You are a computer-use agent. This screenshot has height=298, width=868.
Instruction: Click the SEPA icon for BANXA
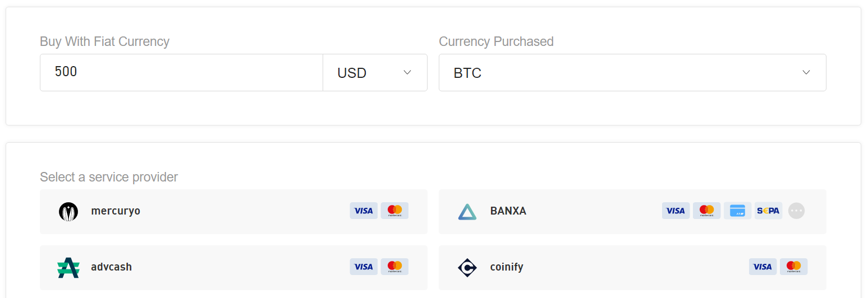pos(768,211)
